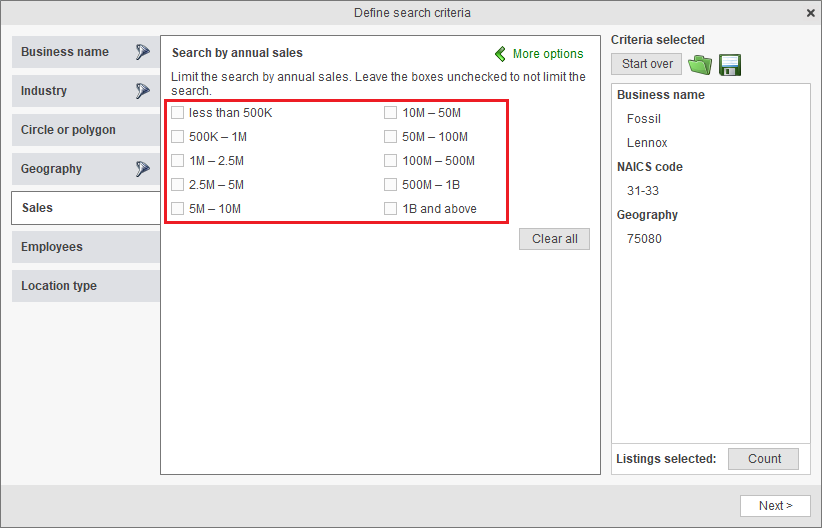The height and width of the screenshot is (528, 822).
Task: Save criteria using the floppy disk icon
Action: point(730,65)
